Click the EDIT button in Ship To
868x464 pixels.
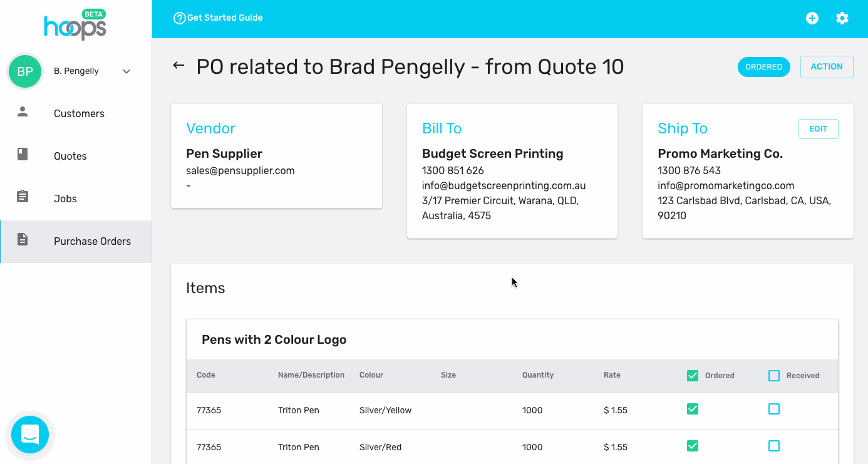[818, 129]
